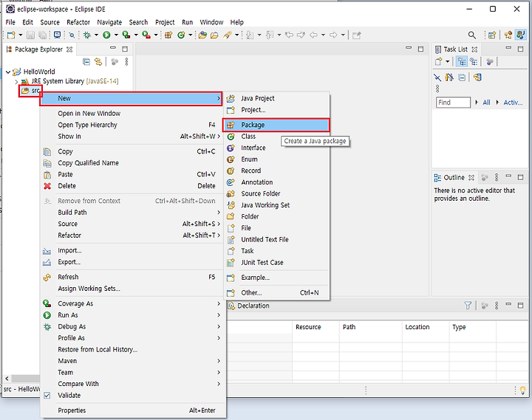
Task: Minimize the Package Explorer view
Action: click(x=113, y=49)
